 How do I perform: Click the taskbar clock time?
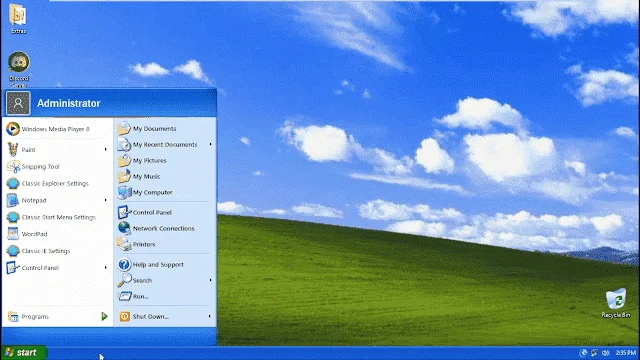click(625, 353)
